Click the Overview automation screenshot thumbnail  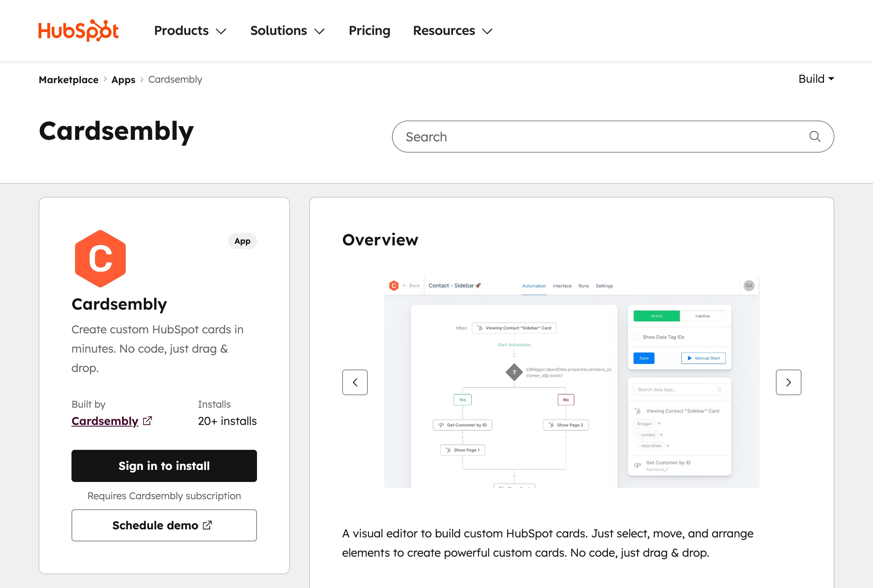571,382
